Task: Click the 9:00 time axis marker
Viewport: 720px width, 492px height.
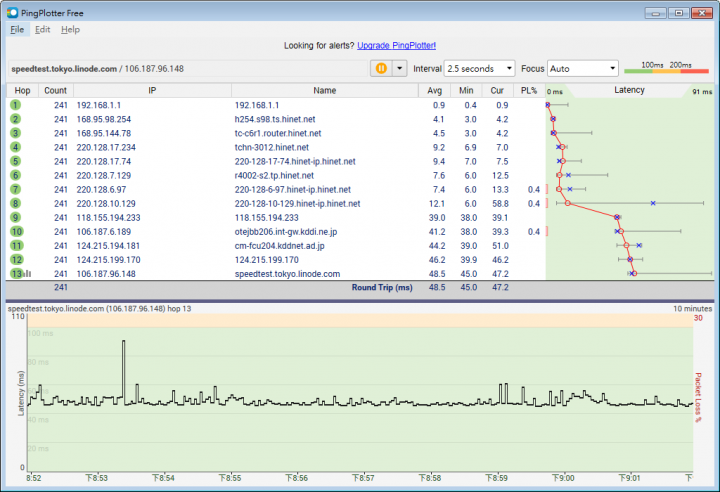Action: point(563,478)
